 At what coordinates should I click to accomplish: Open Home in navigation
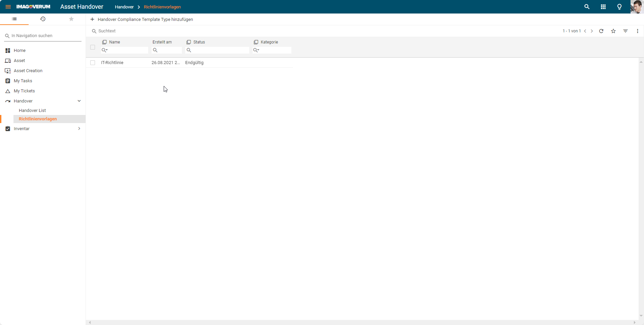point(20,51)
